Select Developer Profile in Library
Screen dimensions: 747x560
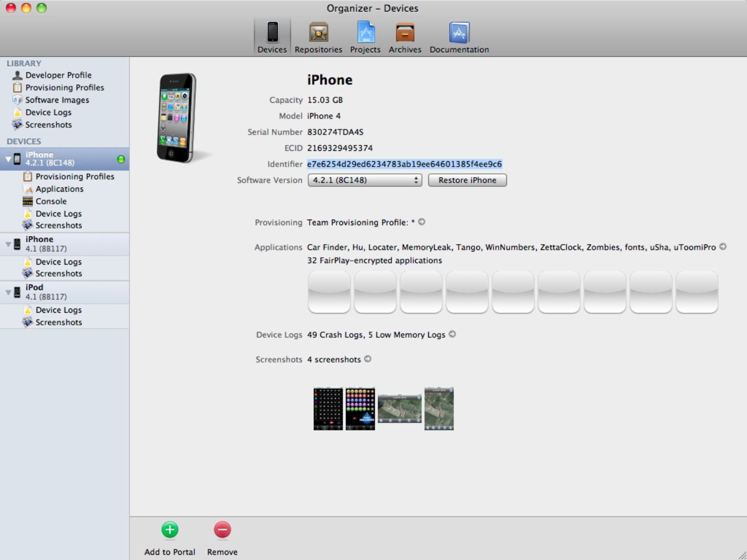58,75
